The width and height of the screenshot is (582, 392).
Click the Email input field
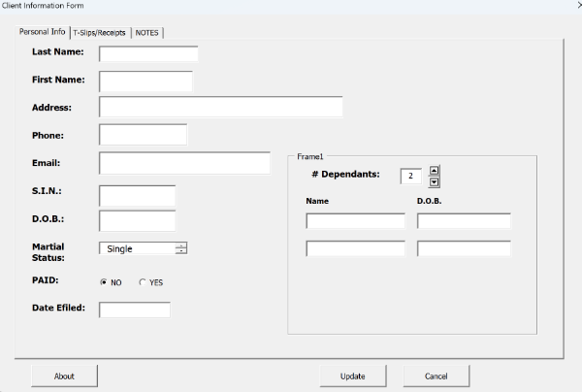[184, 163]
